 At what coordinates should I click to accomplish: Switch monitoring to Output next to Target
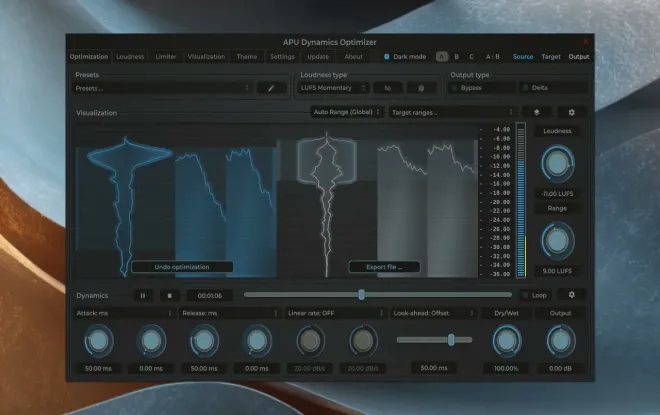click(579, 56)
